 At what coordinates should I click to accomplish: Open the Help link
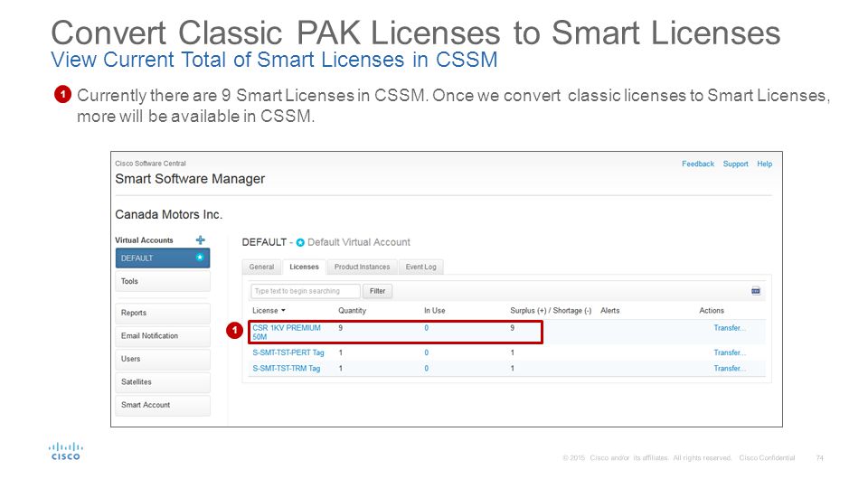[765, 164]
